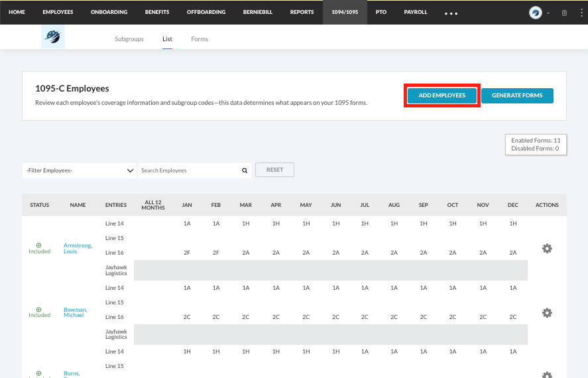Show more navigation items via ellipsis
The width and height of the screenshot is (588, 378).
click(451, 13)
